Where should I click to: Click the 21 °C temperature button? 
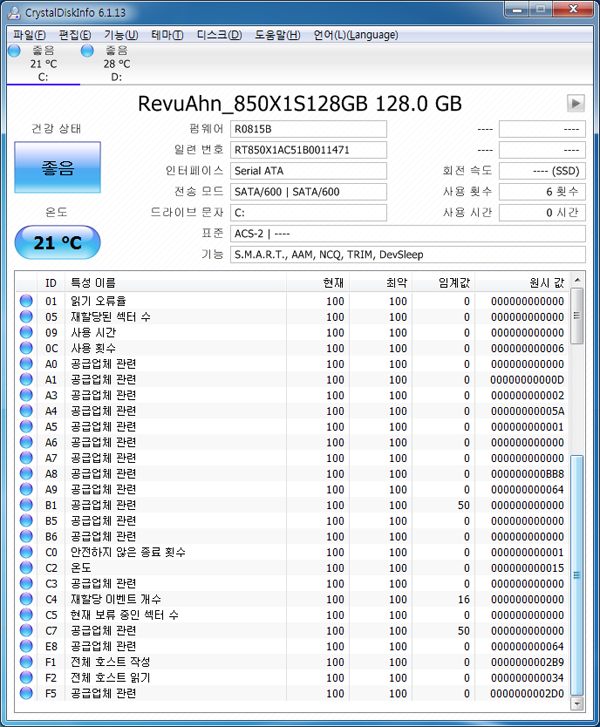click(x=57, y=242)
